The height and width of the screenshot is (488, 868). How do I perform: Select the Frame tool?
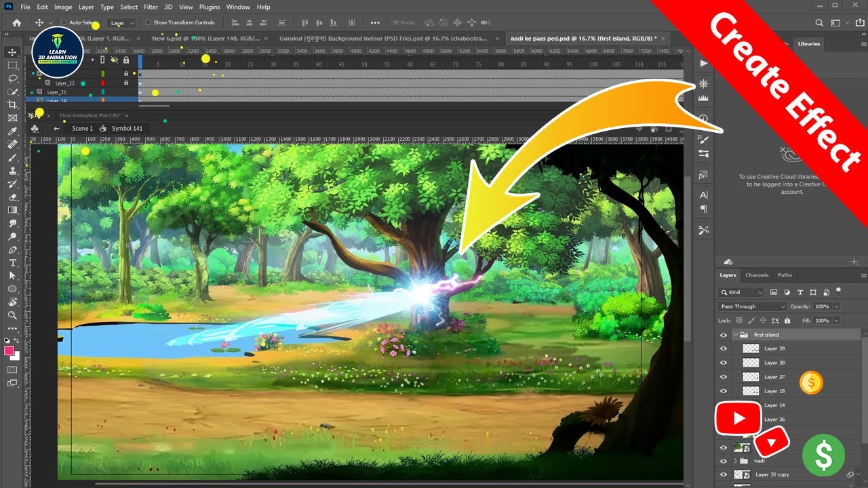[x=12, y=118]
